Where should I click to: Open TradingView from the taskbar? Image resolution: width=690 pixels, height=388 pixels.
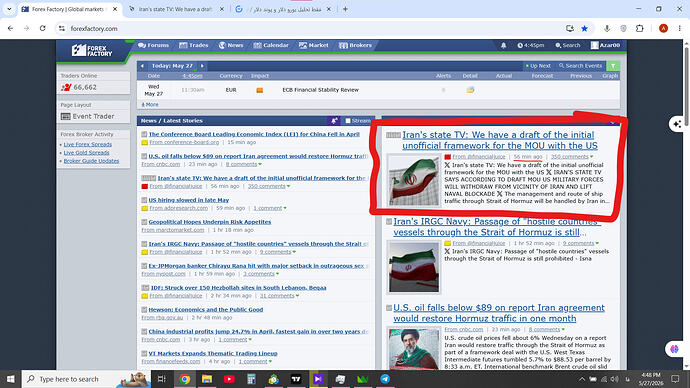click(x=296, y=379)
